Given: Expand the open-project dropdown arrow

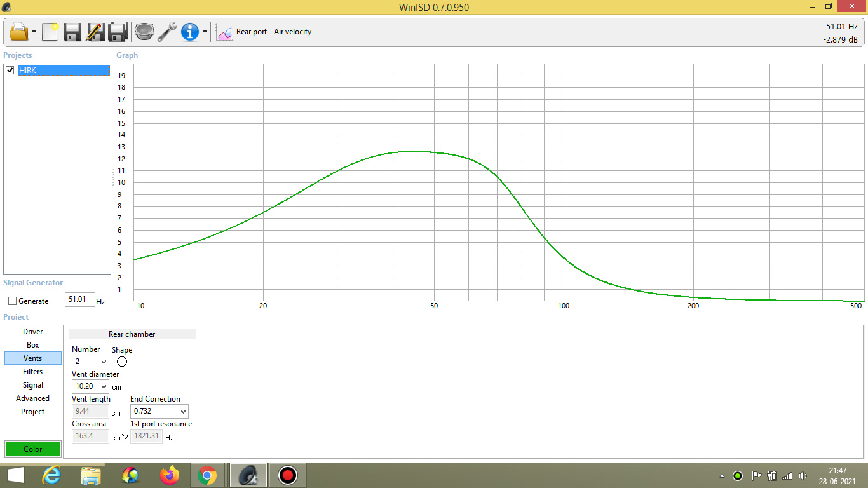Looking at the screenshot, I should click(34, 32).
